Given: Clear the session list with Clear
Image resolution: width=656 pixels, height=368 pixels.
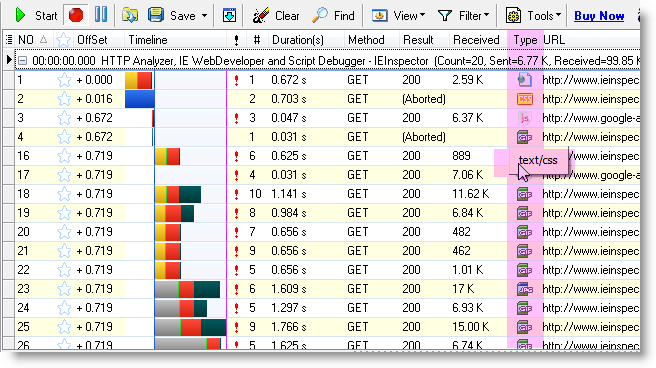Looking at the screenshot, I should coord(276,15).
